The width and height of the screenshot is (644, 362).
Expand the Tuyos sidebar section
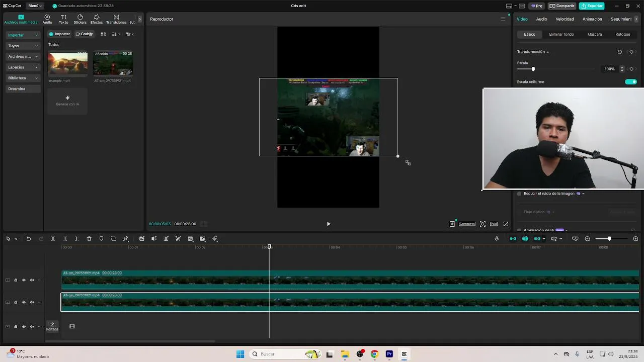[x=23, y=46]
